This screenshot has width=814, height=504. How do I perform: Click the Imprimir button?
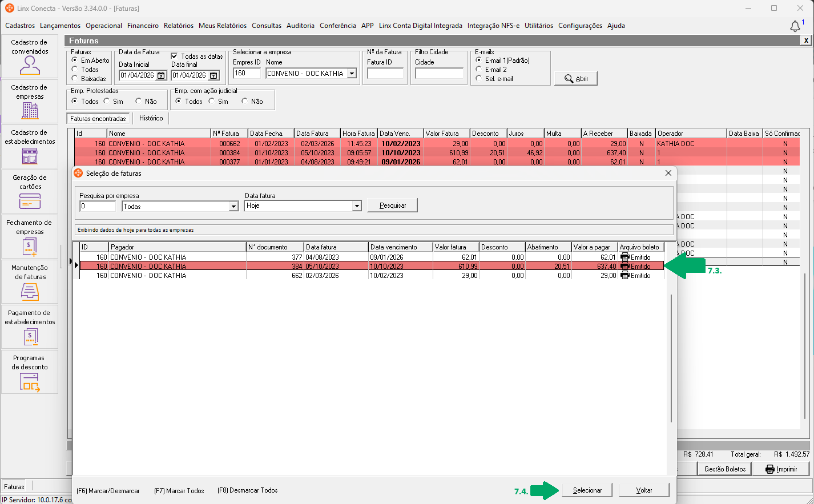pos(781,469)
